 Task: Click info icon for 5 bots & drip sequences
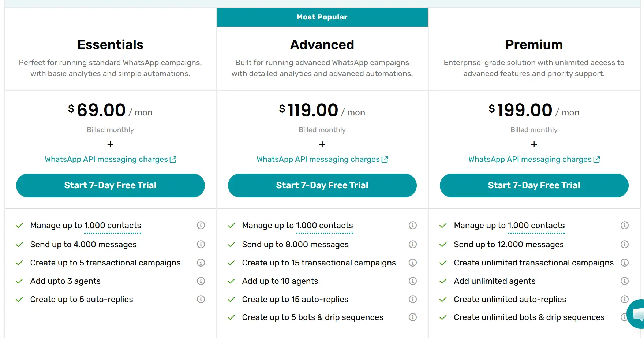413,317
